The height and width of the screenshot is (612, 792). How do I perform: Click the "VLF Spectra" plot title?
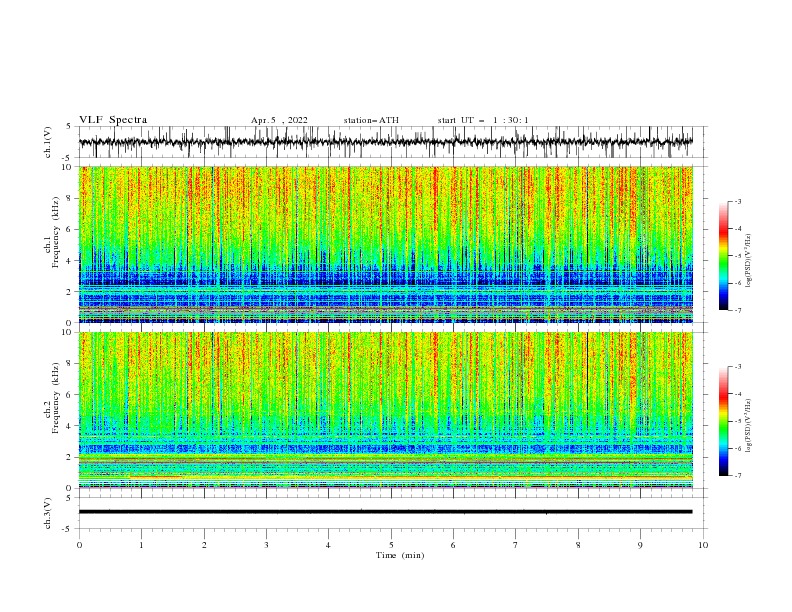(x=113, y=120)
